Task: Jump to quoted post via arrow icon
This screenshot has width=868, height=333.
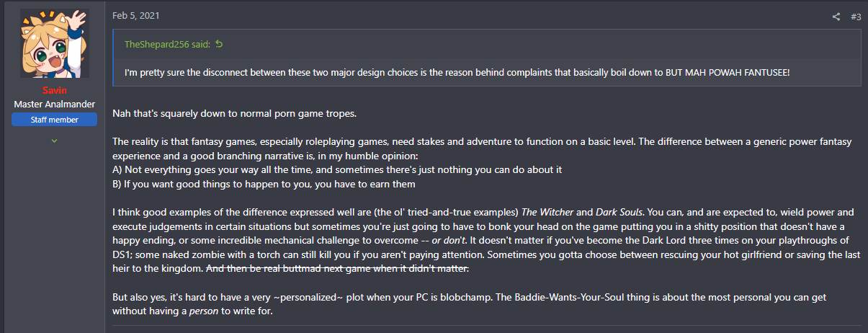Action: pos(220,45)
